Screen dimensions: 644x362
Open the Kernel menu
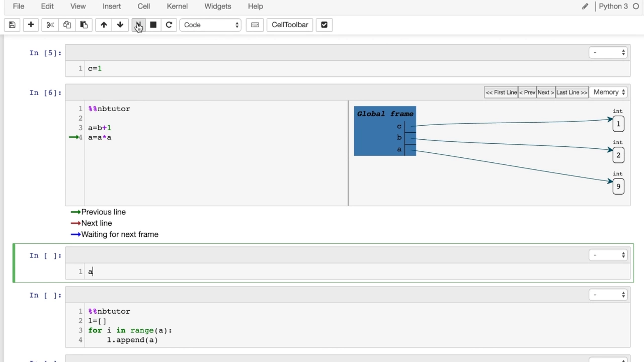(177, 7)
